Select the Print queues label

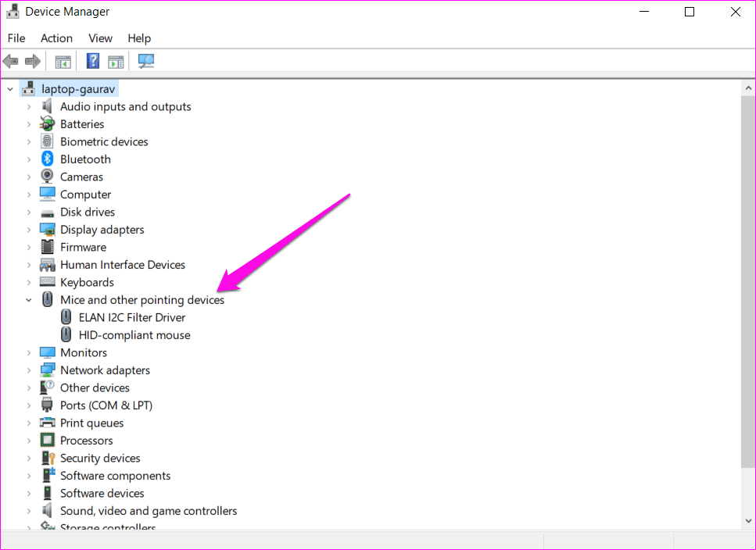91,423
